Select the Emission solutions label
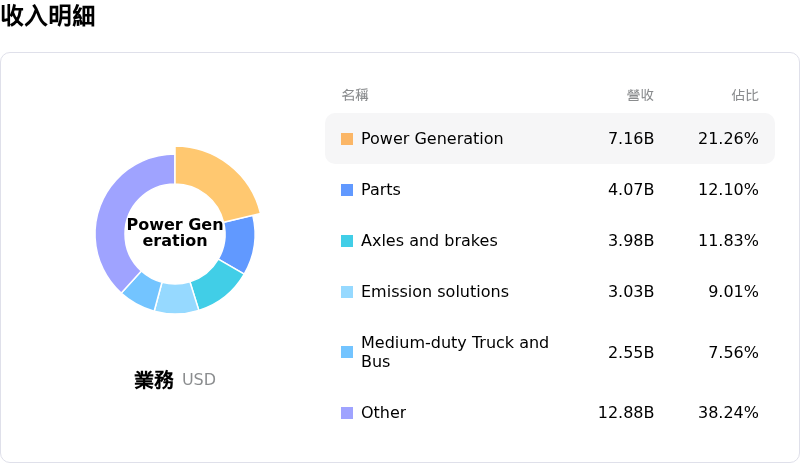Screen dimensions: 800x463 [x=434, y=292]
